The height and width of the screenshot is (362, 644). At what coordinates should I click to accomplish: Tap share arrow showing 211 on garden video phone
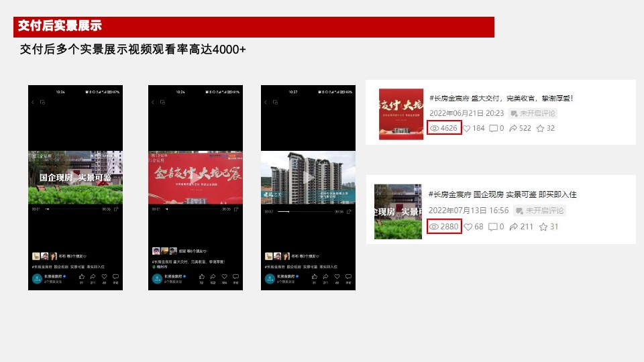tap(93, 277)
